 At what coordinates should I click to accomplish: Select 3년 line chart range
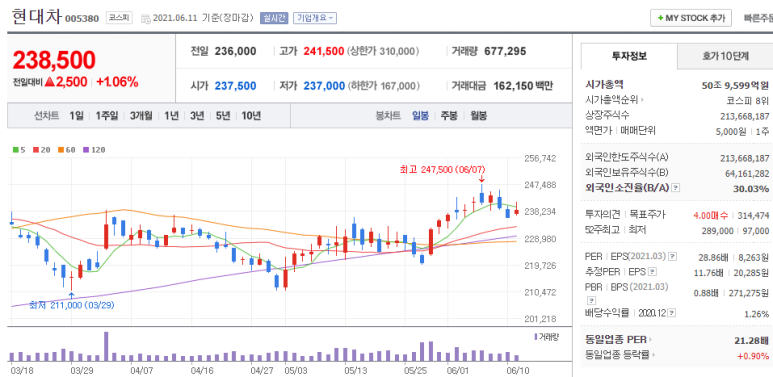197,116
